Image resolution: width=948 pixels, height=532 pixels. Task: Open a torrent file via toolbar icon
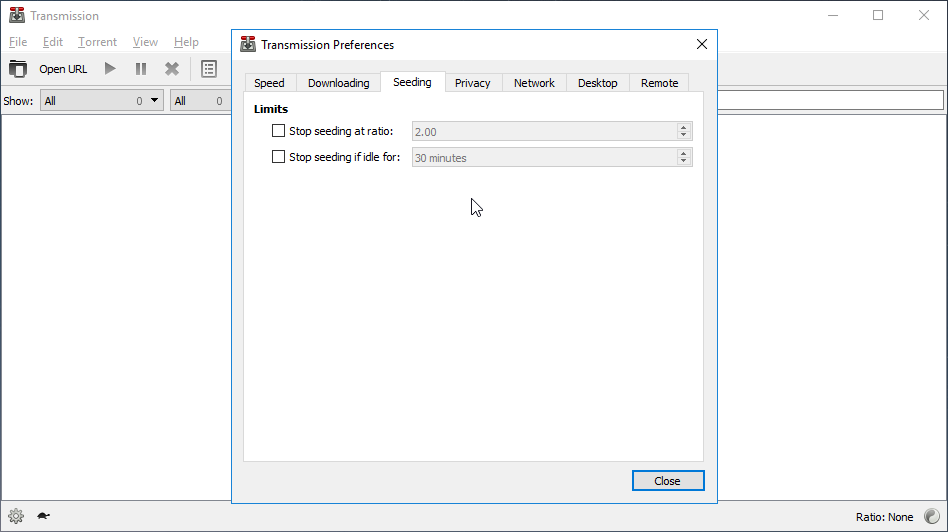(18, 69)
